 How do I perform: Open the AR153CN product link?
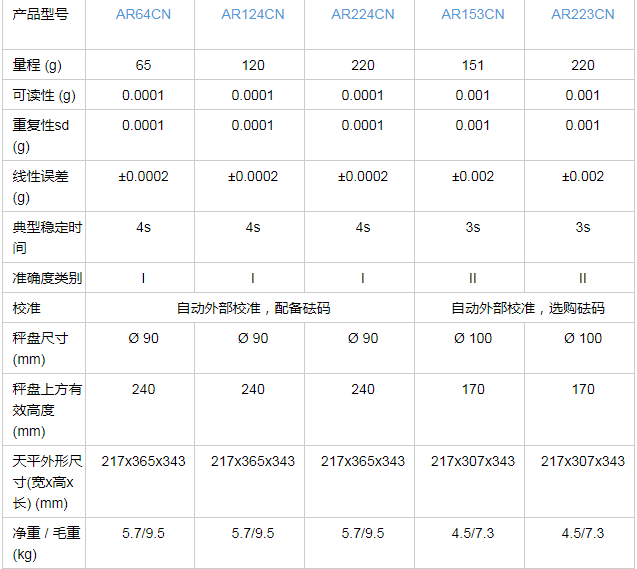[x=473, y=14]
